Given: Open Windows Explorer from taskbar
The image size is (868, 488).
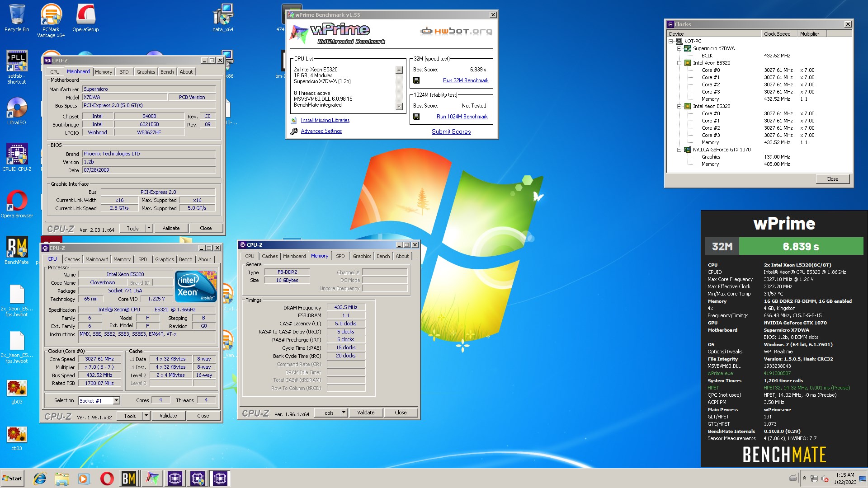Looking at the screenshot, I should click(x=62, y=479).
